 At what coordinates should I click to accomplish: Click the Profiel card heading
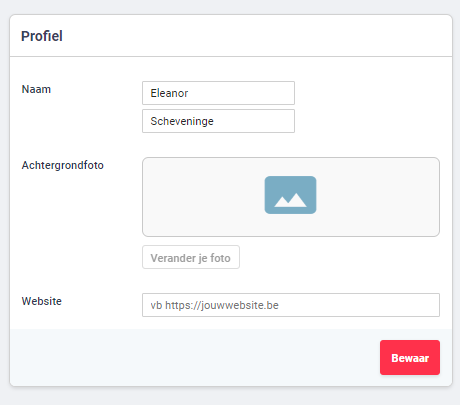(x=42, y=36)
